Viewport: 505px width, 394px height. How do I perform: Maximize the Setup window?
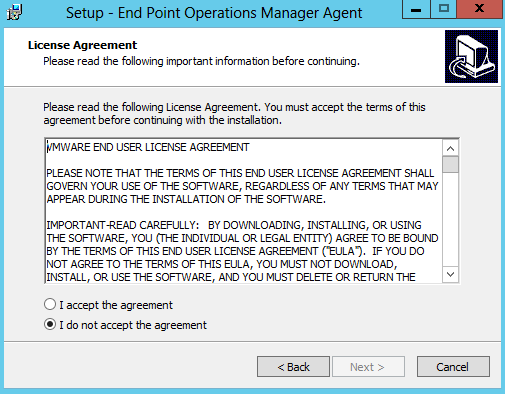443,9
